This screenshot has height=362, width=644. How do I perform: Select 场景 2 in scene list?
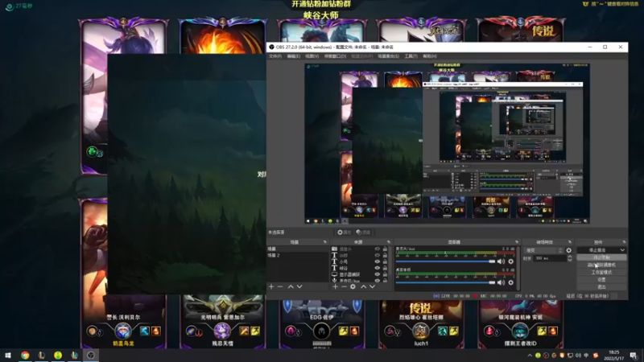coord(298,255)
